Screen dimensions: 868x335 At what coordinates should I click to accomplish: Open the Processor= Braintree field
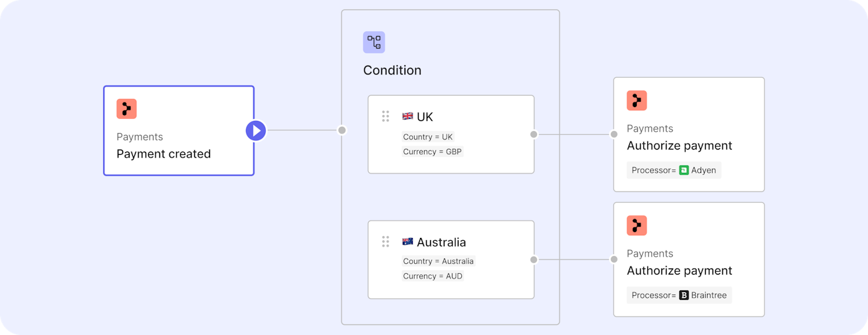[x=679, y=295]
